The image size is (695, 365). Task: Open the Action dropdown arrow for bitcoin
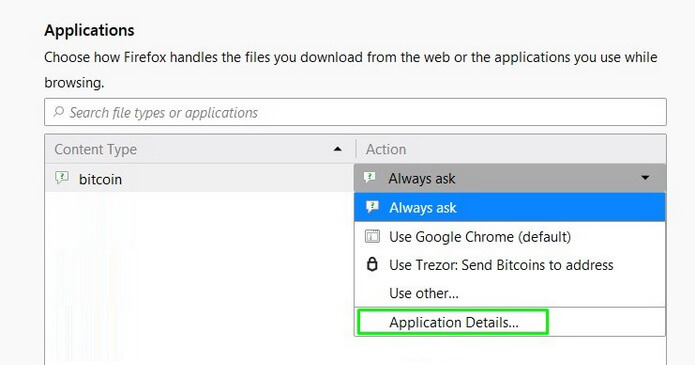(x=645, y=178)
